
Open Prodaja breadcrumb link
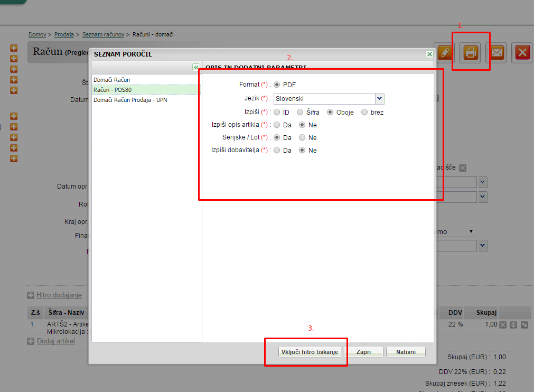point(64,34)
